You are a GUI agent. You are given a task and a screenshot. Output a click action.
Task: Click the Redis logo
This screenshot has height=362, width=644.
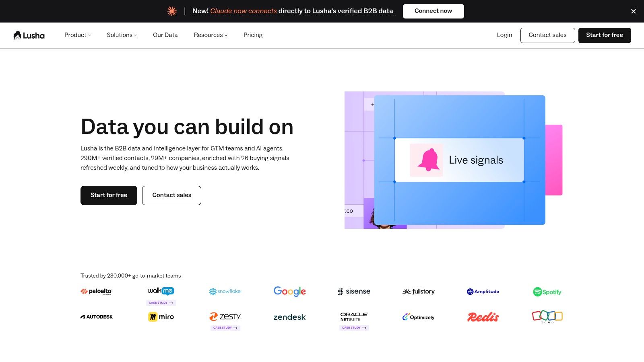pos(483,317)
